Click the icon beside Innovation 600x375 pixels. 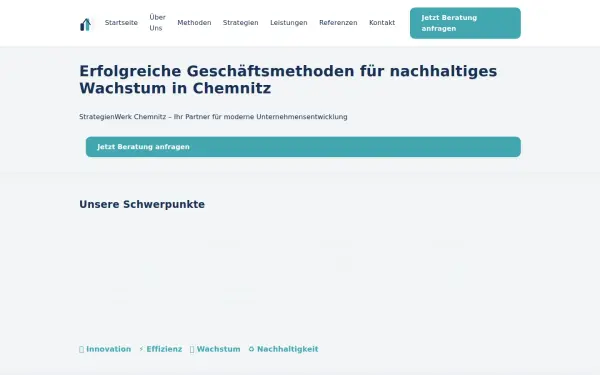[82, 349]
